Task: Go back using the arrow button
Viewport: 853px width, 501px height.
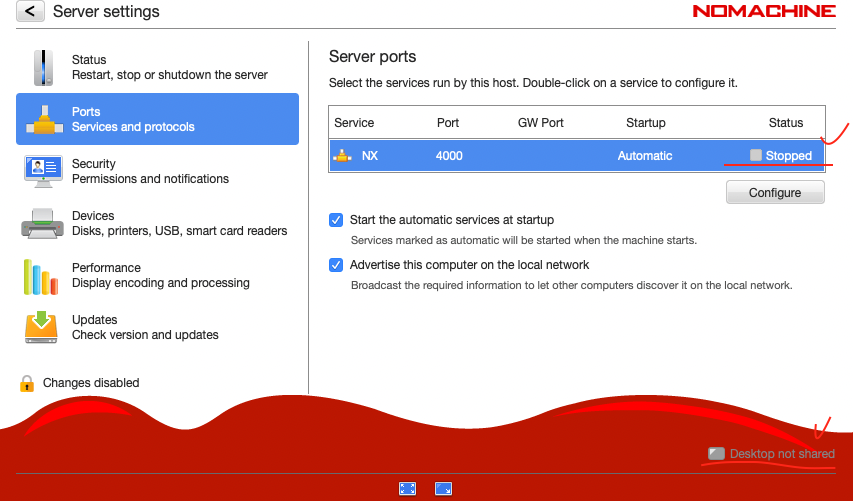Action: pos(30,11)
